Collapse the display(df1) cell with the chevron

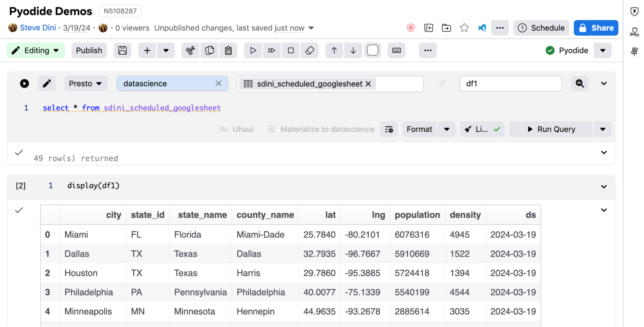604,187
